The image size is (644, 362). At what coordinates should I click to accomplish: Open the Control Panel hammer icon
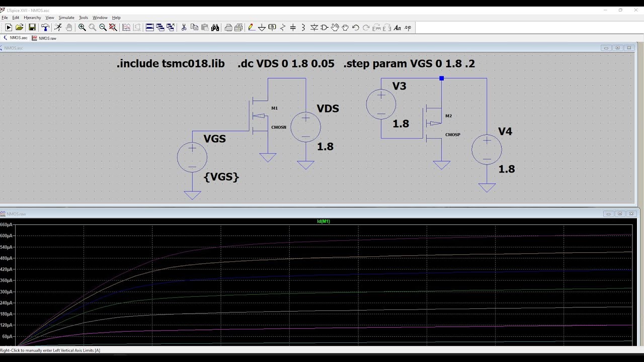click(x=45, y=28)
